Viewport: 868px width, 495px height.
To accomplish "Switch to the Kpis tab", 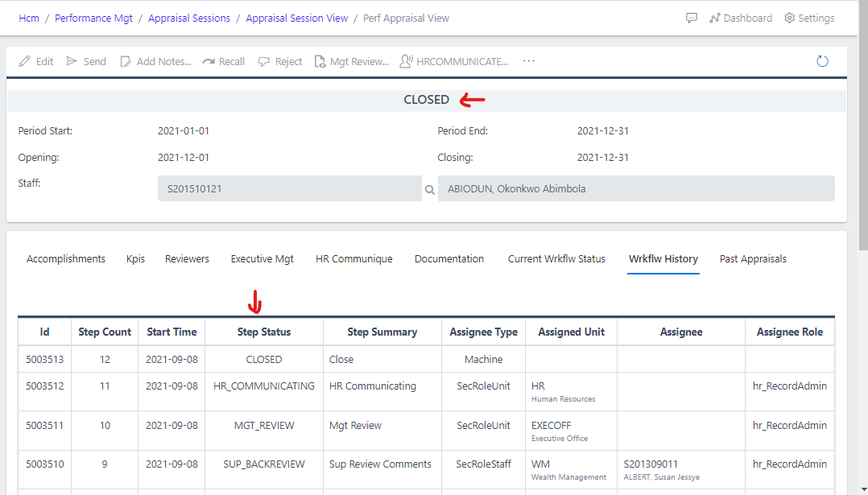I will pyautogui.click(x=135, y=259).
